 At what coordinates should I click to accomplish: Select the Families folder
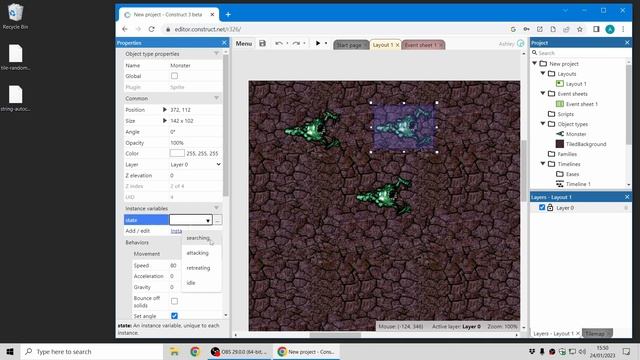(x=567, y=154)
